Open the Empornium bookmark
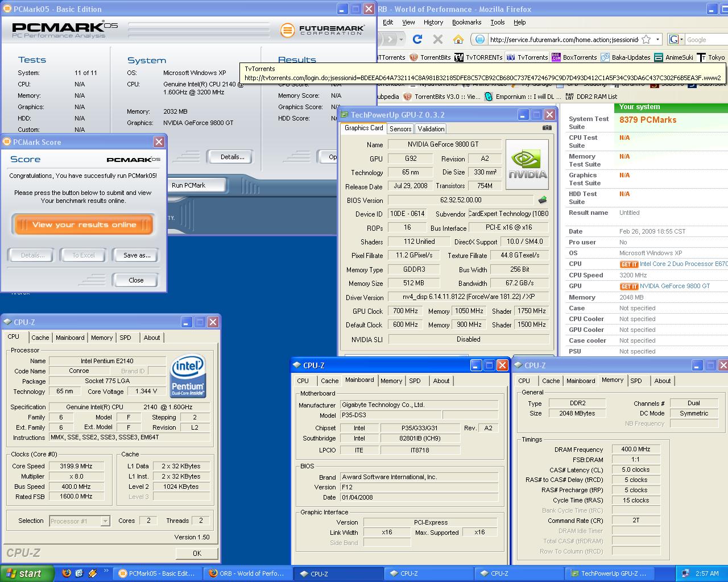Viewport: 728px width, 582px height. click(x=524, y=97)
